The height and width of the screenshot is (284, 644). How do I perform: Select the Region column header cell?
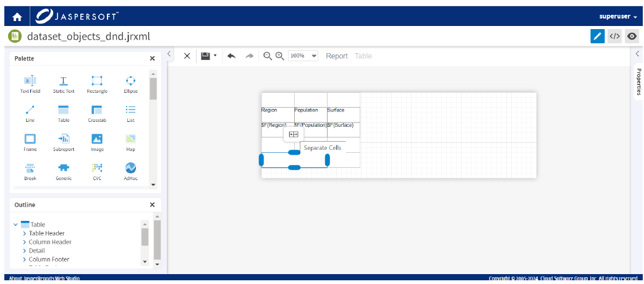(x=278, y=114)
